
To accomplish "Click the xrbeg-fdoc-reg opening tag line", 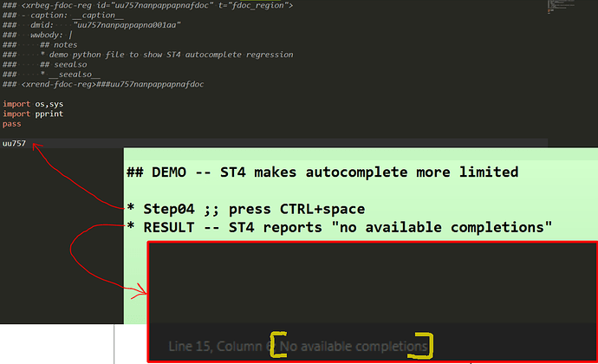I will (147, 6).
